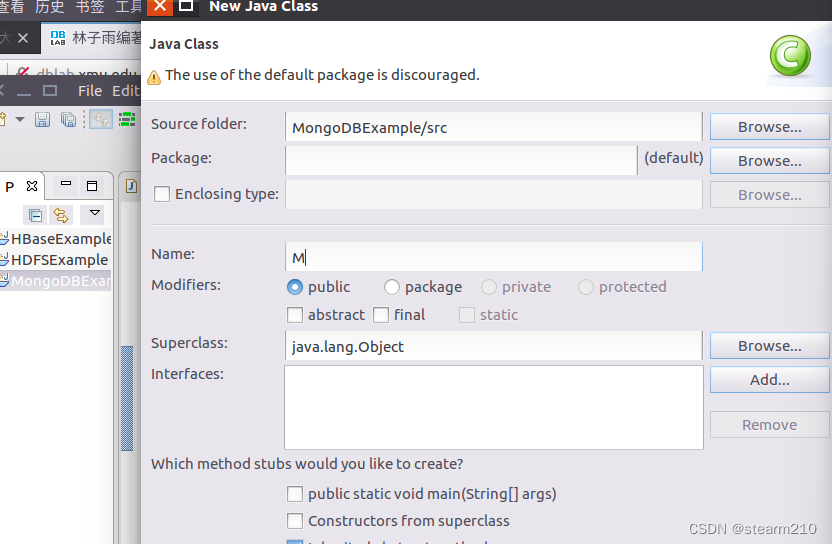This screenshot has width=832, height=544.
Task: Click Add to add interfaces
Action: 769,380
